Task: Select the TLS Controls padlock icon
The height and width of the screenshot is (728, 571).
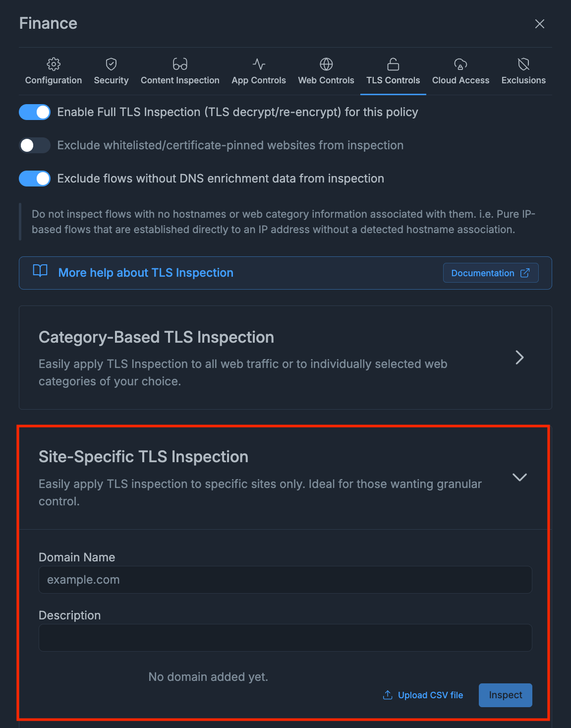Action: click(x=393, y=63)
